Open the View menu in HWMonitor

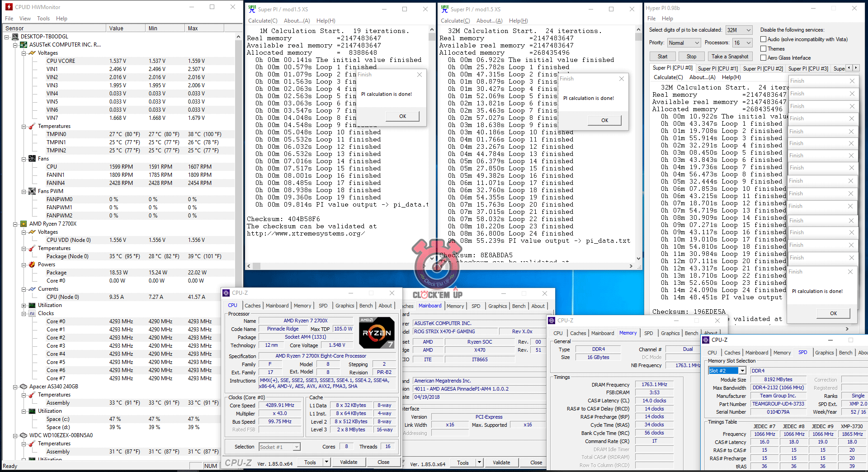25,19
